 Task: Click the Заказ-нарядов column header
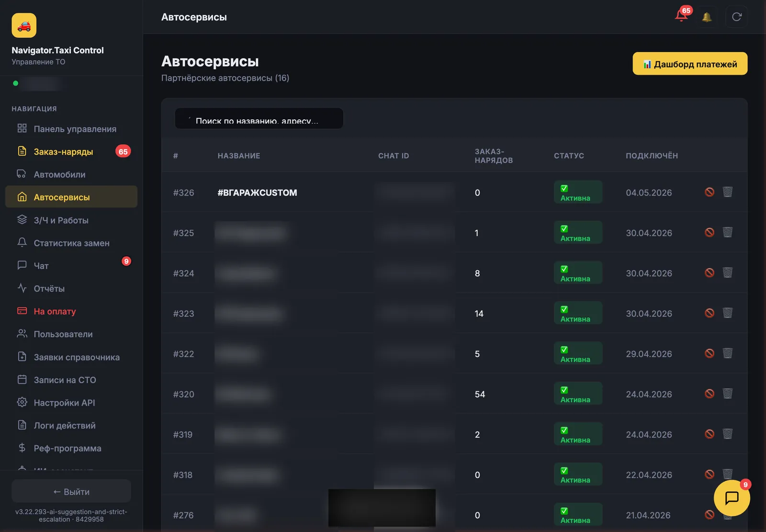[494, 156]
